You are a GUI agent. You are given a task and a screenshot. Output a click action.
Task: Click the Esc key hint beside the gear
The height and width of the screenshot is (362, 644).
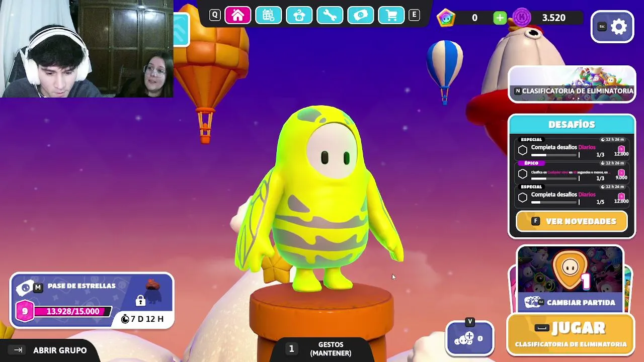pos(602,27)
